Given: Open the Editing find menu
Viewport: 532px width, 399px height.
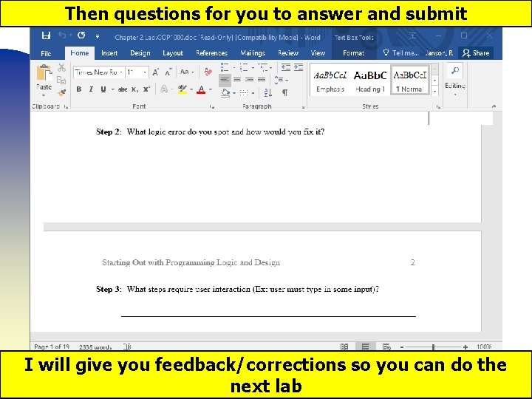Looking at the screenshot, I should (455, 79).
